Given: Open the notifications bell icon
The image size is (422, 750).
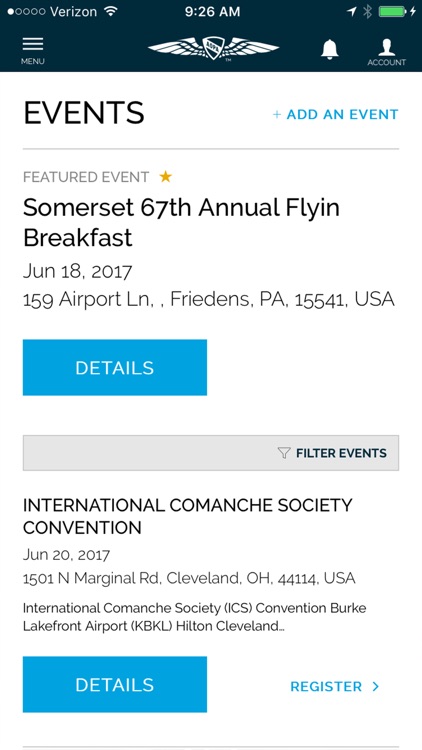Looking at the screenshot, I should coord(330,49).
